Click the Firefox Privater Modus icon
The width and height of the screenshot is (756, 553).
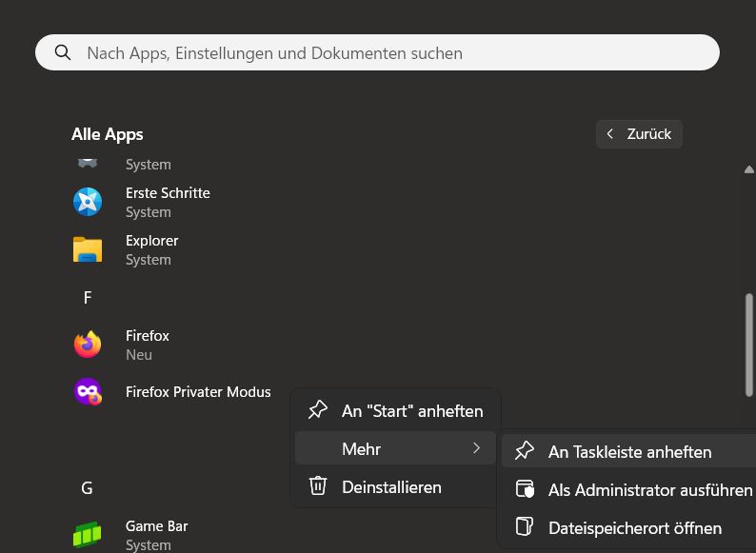(x=88, y=392)
